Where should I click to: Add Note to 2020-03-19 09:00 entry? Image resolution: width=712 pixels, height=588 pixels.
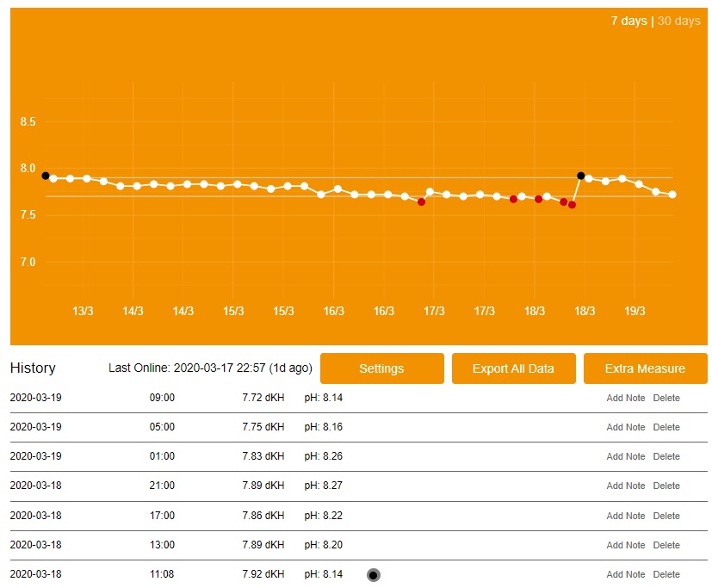click(625, 398)
